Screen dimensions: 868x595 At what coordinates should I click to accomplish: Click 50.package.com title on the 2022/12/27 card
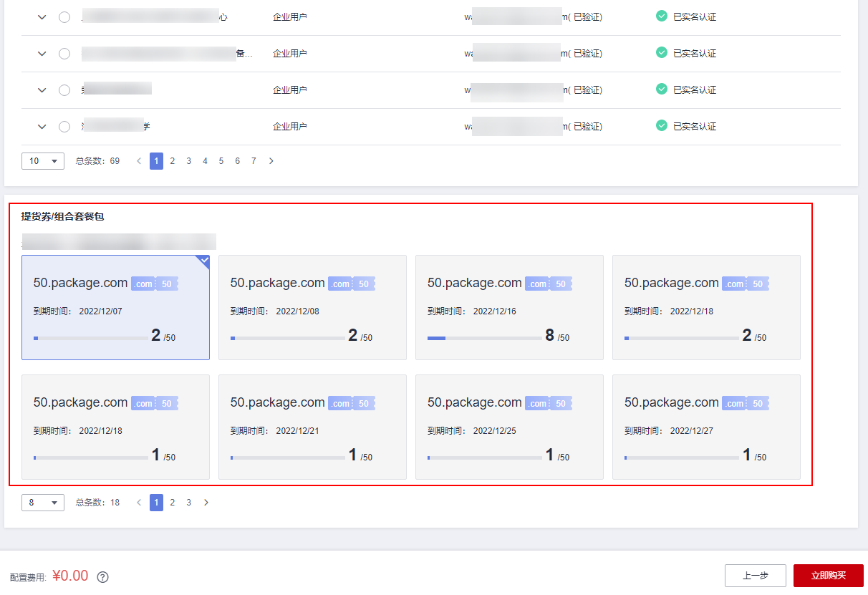pyautogui.click(x=672, y=402)
